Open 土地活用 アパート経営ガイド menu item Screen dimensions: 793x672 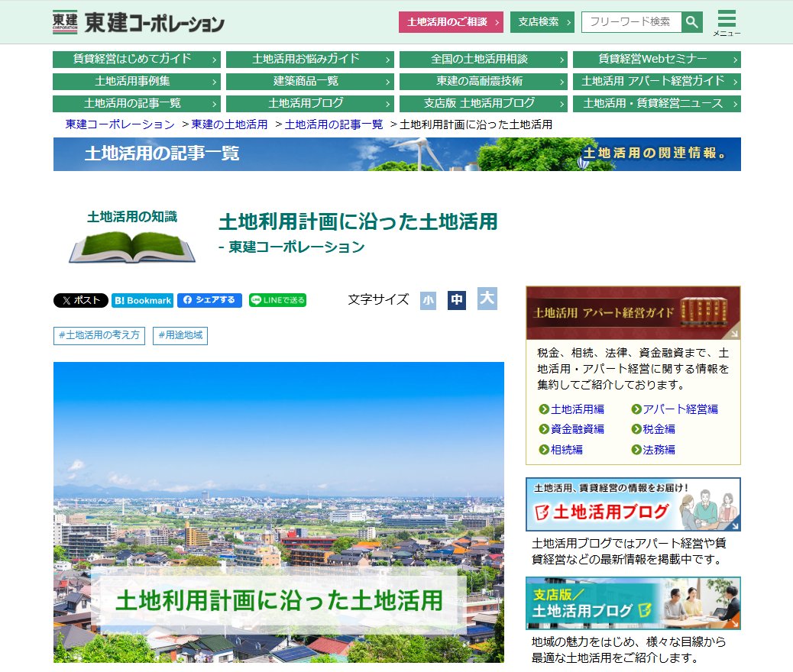657,82
